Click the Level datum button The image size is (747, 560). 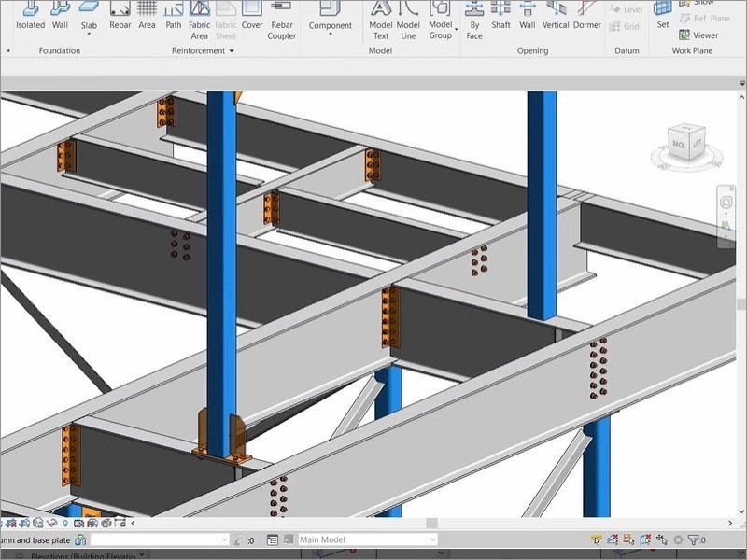click(626, 9)
